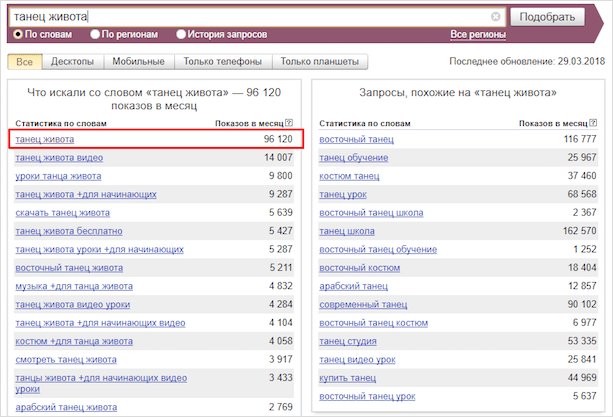Select the 'По словам' radio button
The image size is (613, 417).
coord(16,34)
